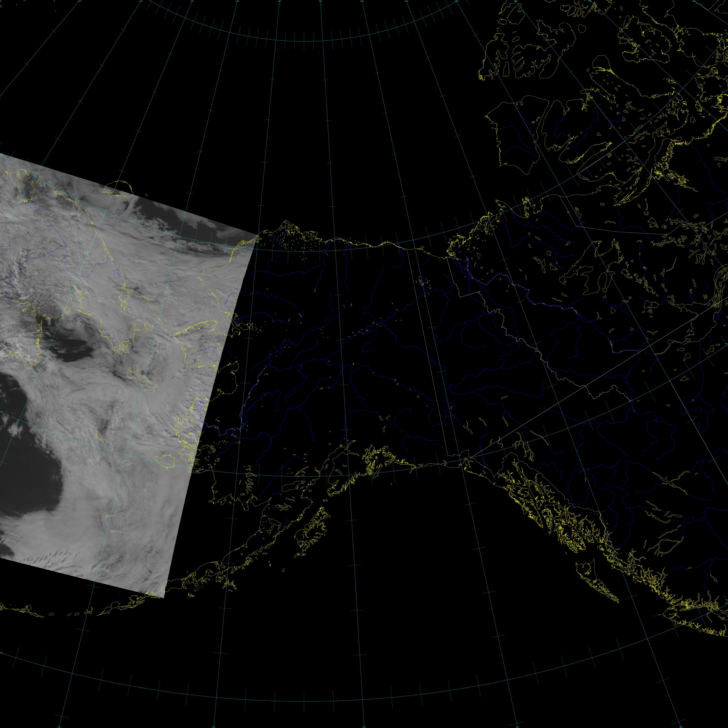The image size is (728, 728).
Task: Click the 170W label on the bottom edge
Action: coord(59,727)
